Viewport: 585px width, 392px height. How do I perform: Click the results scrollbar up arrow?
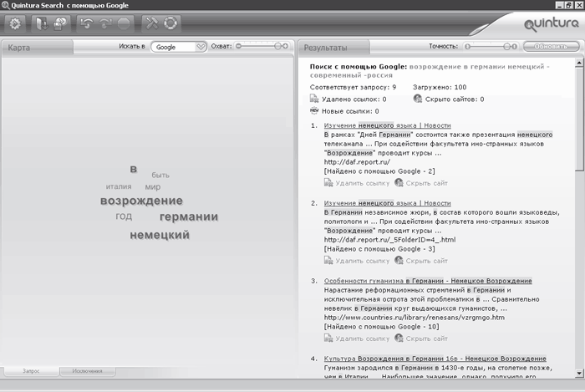579,63
